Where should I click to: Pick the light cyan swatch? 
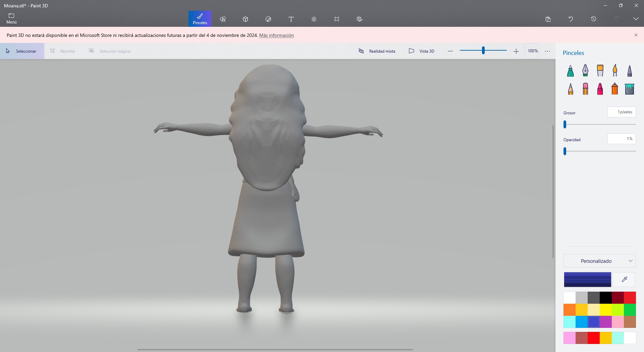(570, 322)
